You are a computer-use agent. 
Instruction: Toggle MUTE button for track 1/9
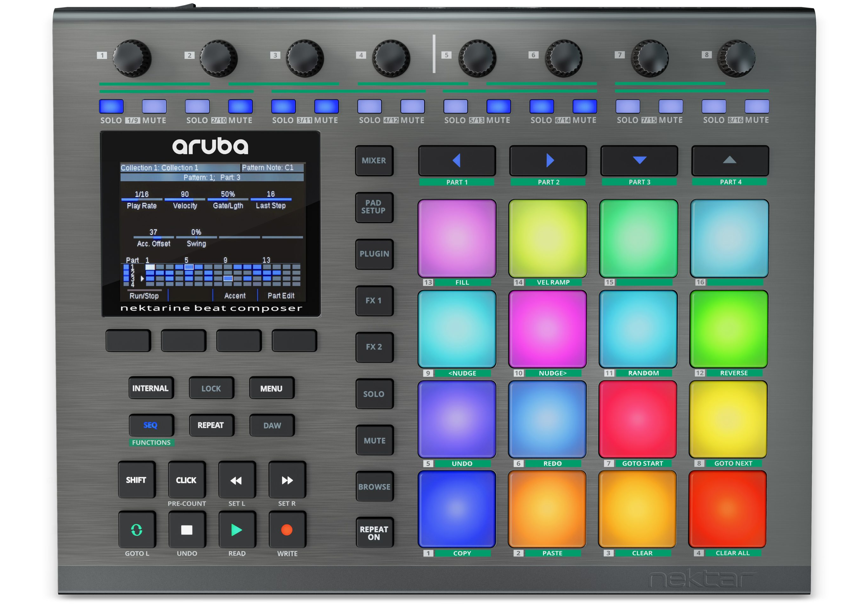tap(154, 106)
